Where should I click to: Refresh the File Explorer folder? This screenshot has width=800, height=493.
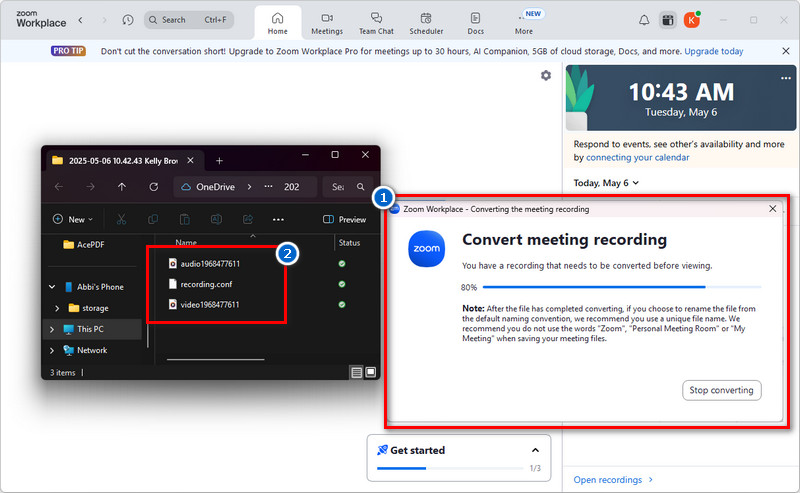pos(154,187)
